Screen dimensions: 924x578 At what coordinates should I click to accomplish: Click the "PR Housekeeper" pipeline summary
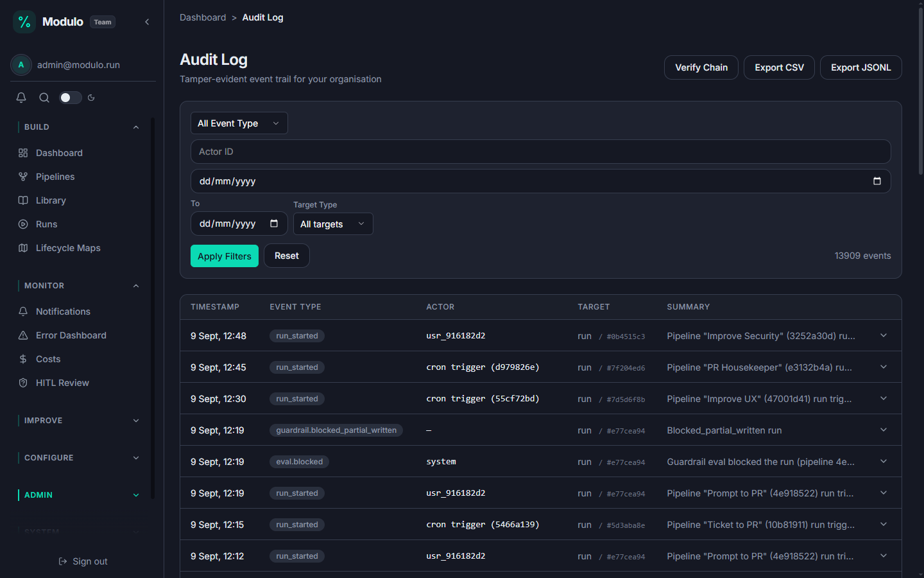760,367
